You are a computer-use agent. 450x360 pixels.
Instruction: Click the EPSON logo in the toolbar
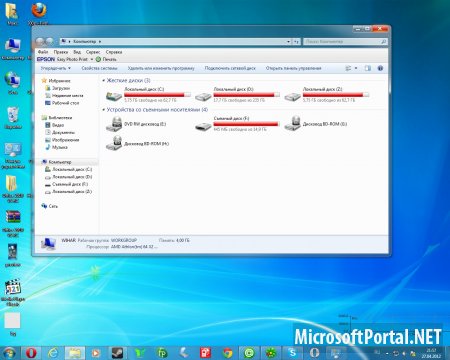pyautogui.click(x=46, y=59)
